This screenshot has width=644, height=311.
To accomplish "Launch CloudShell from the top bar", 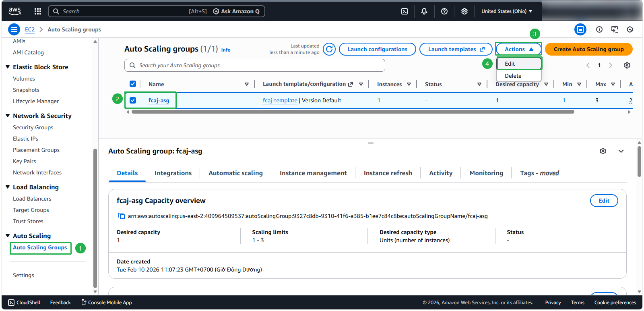I will 405,11.
